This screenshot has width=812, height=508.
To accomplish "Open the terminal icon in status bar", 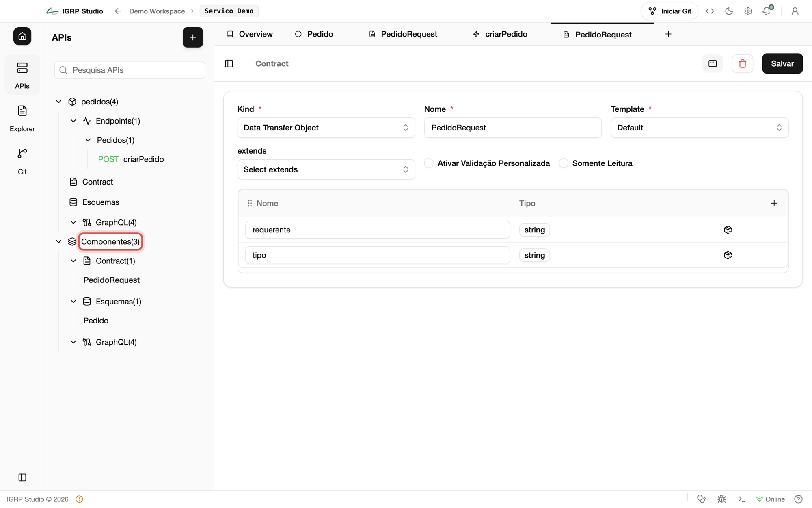I will (x=742, y=499).
